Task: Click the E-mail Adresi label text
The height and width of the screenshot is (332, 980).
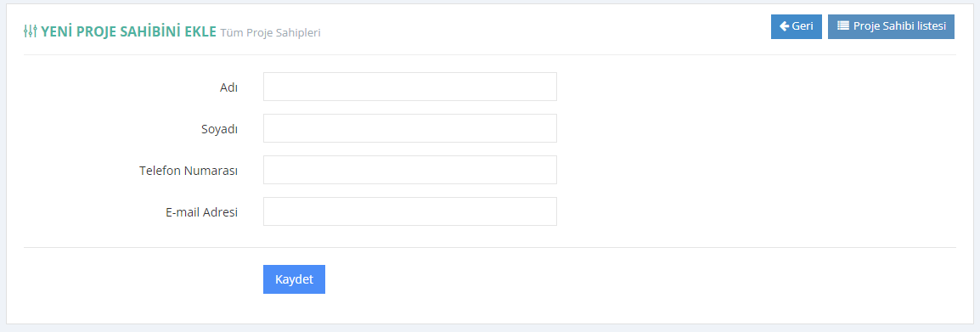Action: (202, 212)
